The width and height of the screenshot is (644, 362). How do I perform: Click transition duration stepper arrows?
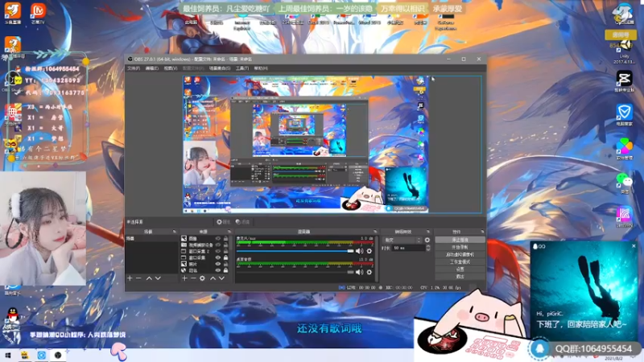pyautogui.click(x=428, y=248)
